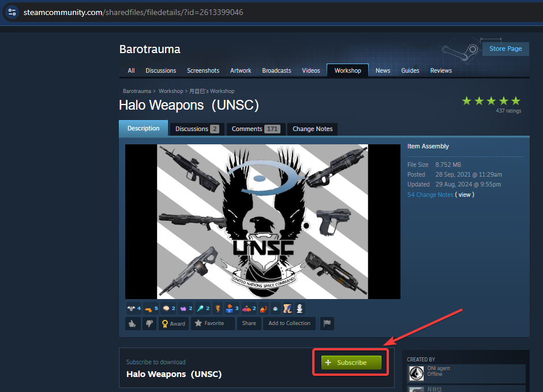
Task: Open the News hub tab
Action: (383, 70)
